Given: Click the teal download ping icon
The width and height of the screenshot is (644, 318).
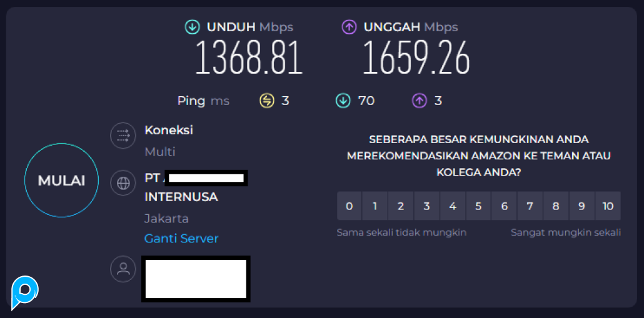Looking at the screenshot, I should coord(343,100).
